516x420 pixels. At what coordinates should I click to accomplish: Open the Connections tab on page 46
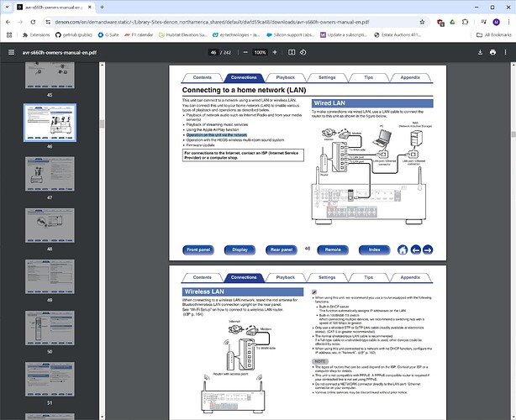(x=244, y=77)
